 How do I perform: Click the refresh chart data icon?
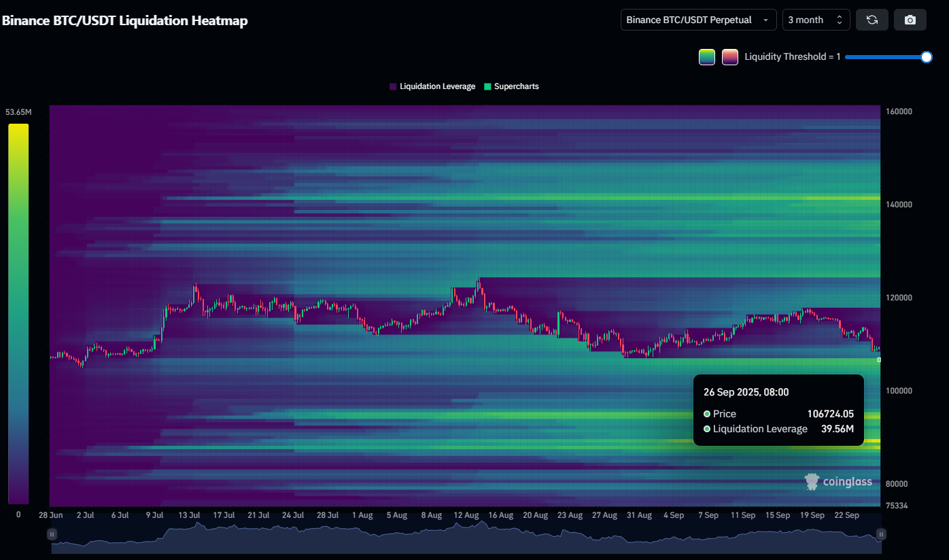[872, 20]
